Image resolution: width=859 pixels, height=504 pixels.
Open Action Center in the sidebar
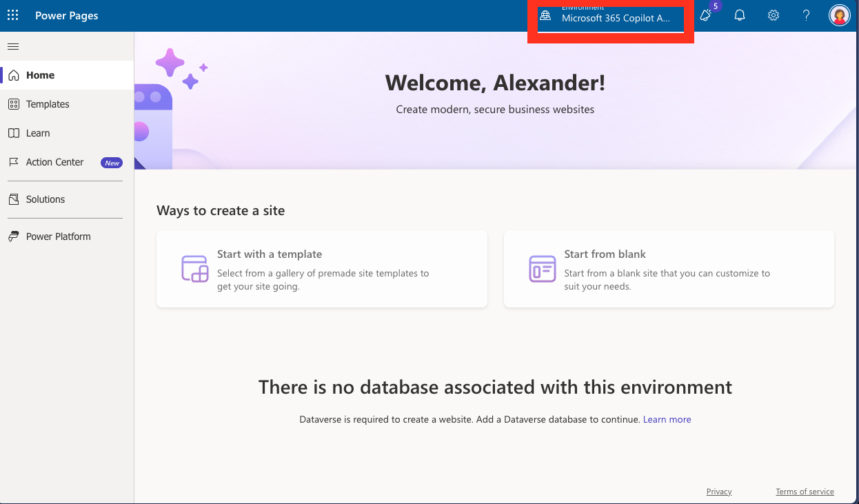coord(54,162)
